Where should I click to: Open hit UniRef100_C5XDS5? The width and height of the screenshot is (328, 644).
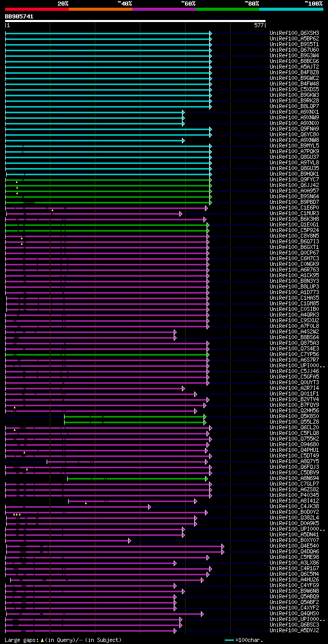pos(294,89)
